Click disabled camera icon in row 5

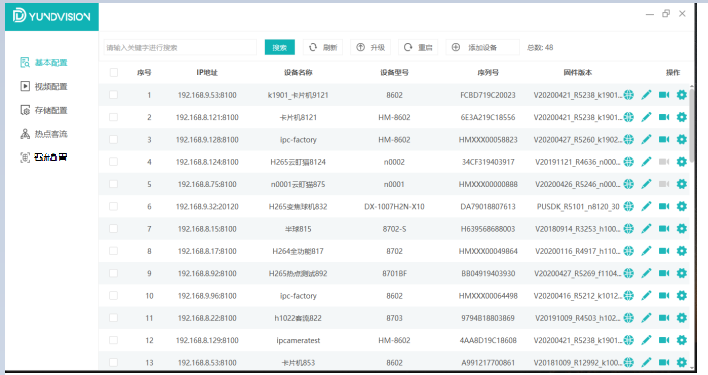click(x=664, y=184)
